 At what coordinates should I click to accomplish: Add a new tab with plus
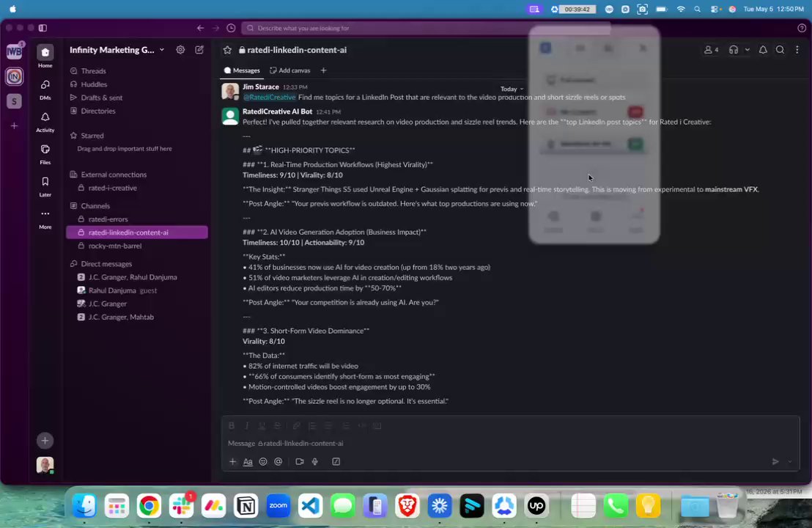324,70
